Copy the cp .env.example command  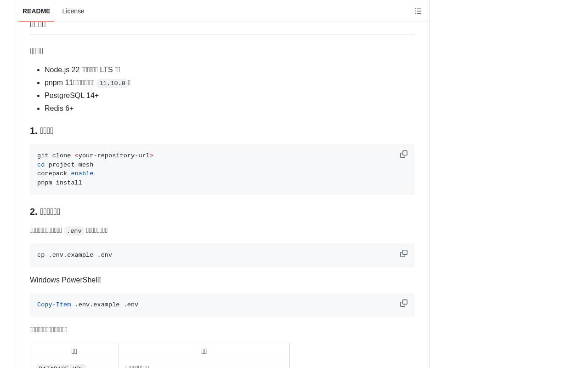click(x=404, y=253)
